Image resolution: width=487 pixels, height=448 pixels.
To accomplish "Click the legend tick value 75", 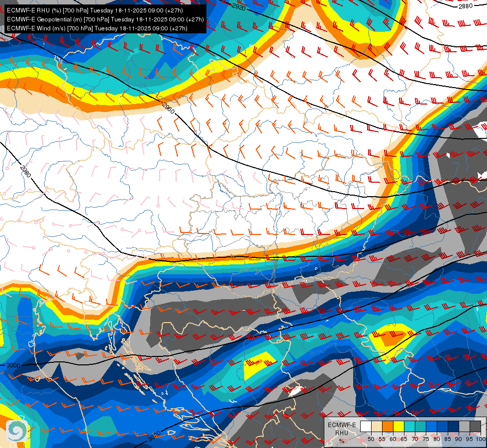I will click(x=426, y=439).
